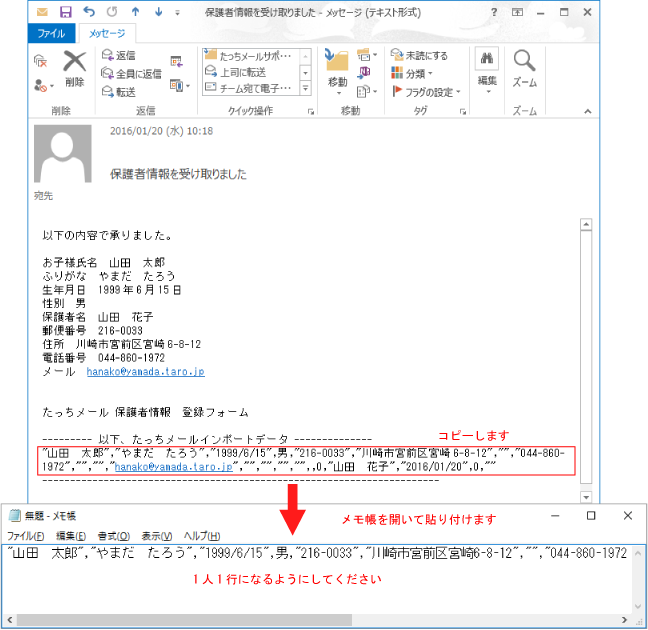Mark message as unread (未読にする)

(x=420, y=56)
